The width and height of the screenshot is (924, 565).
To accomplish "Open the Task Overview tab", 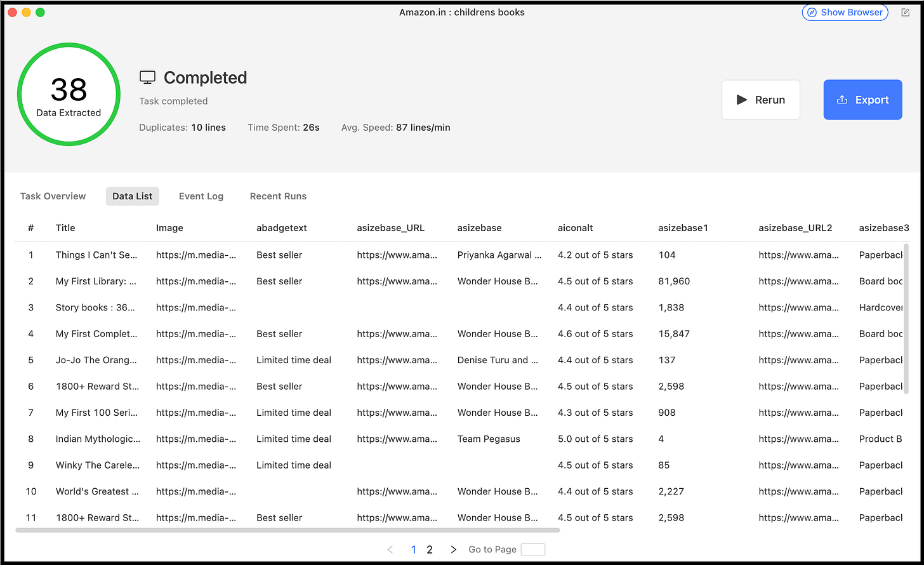I will coord(53,196).
